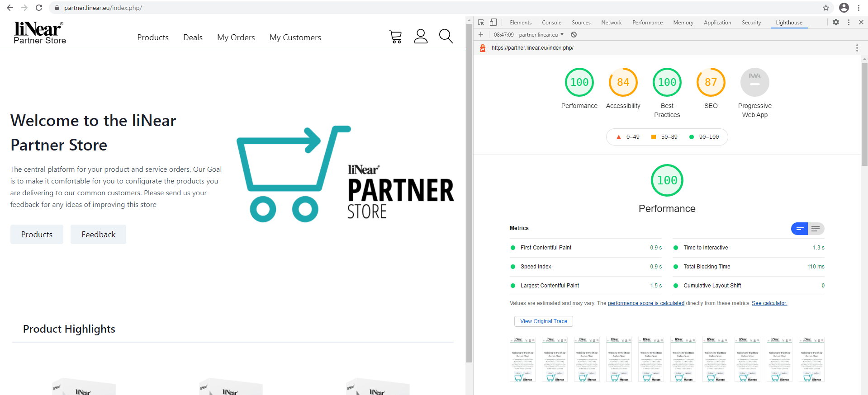Open the site search magnifier
This screenshot has height=395, width=868.
pyautogui.click(x=446, y=37)
